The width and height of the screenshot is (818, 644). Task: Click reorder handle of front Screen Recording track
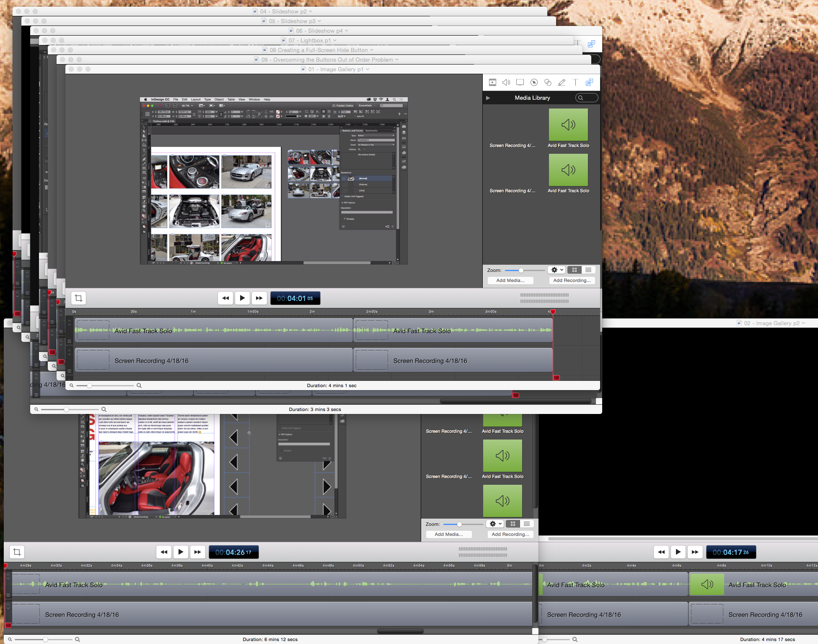[70, 371]
